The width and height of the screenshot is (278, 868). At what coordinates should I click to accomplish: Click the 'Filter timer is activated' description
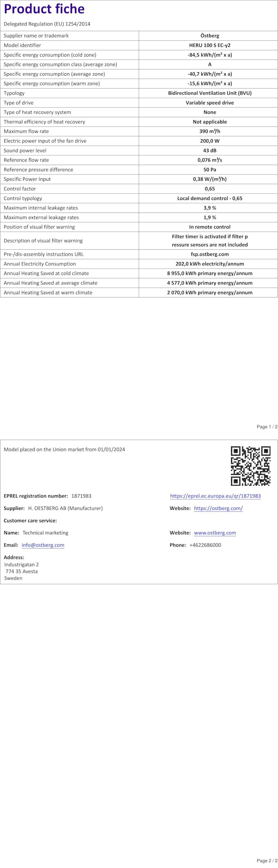(x=210, y=240)
